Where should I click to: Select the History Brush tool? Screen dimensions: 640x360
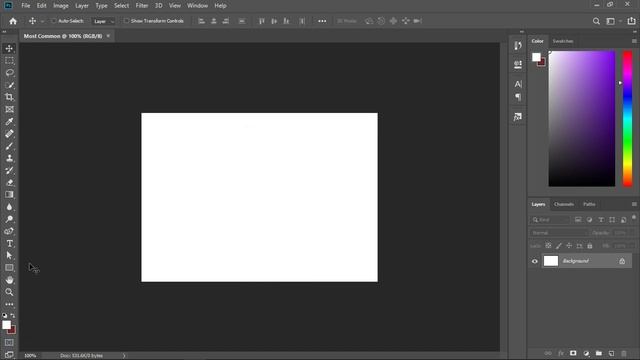pos(9,171)
